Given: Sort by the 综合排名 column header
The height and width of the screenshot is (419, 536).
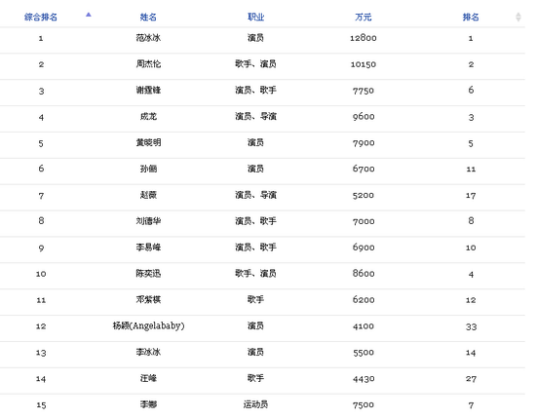Looking at the screenshot, I should click(x=41, y=17).
